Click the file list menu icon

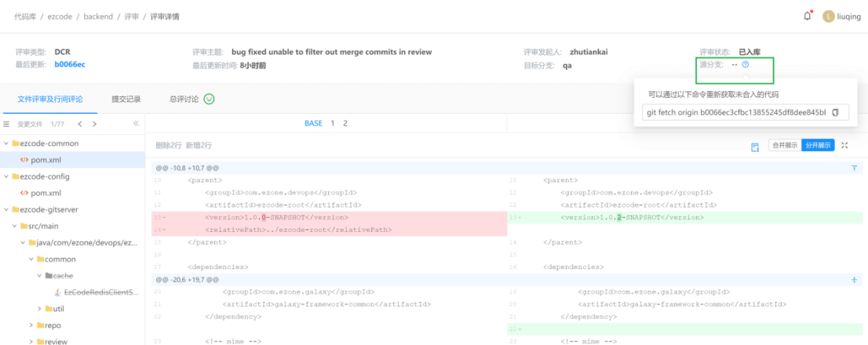click(x=6, y=124)
